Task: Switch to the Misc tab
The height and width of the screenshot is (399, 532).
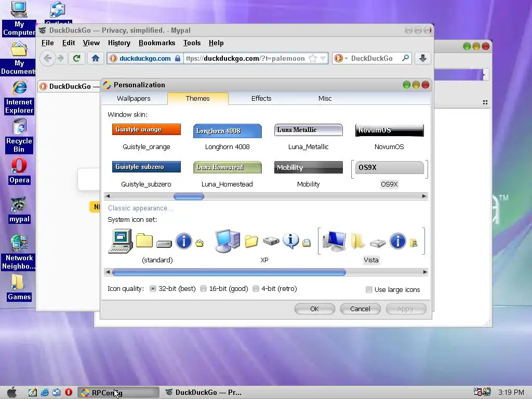Action: [325, 98]
